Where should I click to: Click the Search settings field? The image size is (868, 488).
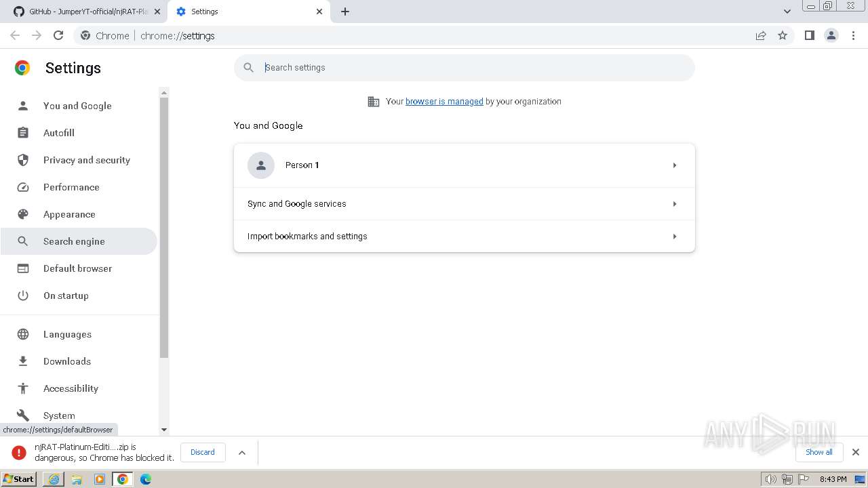pos(465,68)
